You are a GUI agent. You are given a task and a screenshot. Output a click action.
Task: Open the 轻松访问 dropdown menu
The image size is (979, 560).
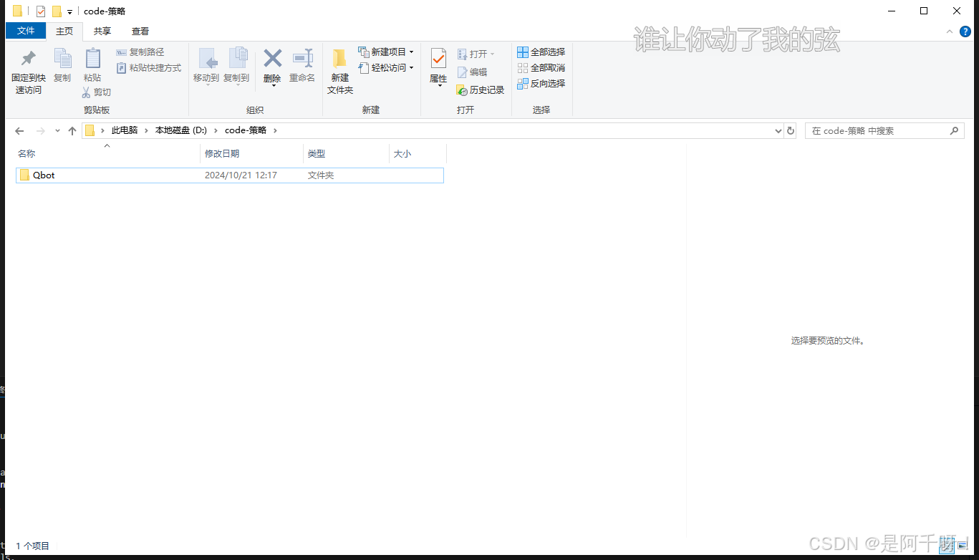(410, 67)
